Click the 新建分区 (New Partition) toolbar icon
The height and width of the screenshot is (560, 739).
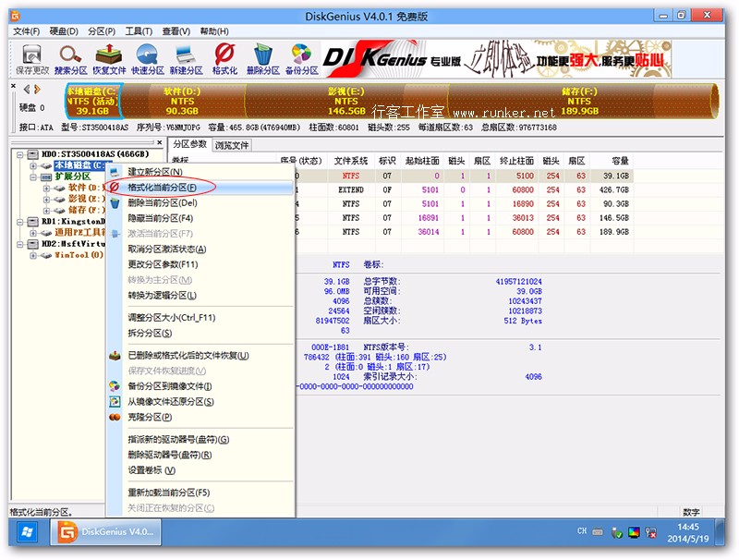click(186, 59)
